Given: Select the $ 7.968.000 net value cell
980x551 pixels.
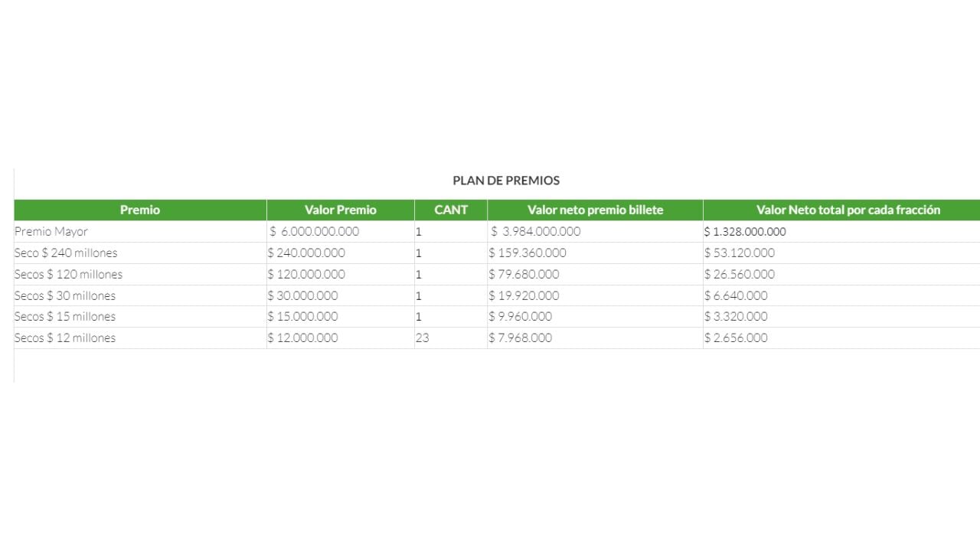Looking at the screenshot, I should 520,337.
